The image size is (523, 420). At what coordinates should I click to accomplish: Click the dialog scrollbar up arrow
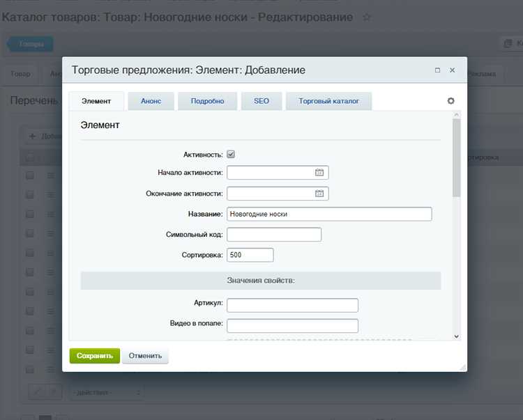456,114
